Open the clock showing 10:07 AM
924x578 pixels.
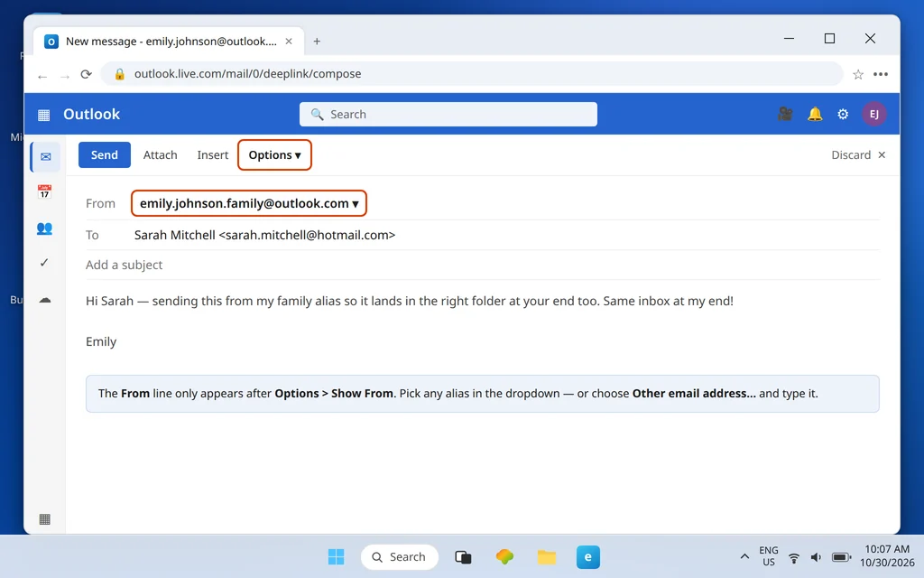(x=887, y=556)
